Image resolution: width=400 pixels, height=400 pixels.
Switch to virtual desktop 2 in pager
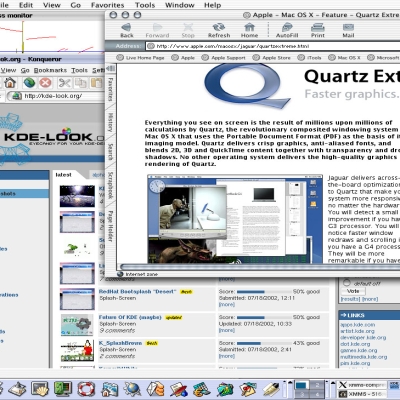(317, 385)
